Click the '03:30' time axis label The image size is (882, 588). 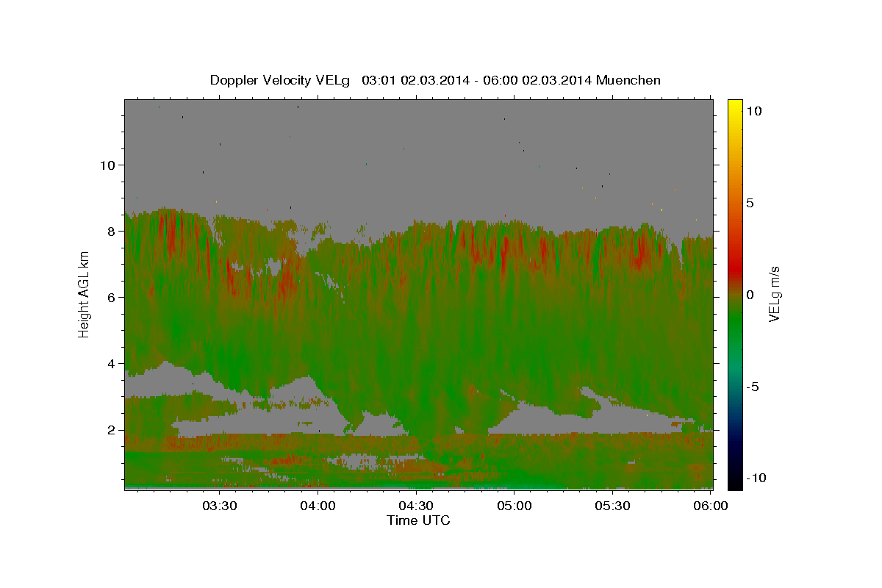point(219,506)
